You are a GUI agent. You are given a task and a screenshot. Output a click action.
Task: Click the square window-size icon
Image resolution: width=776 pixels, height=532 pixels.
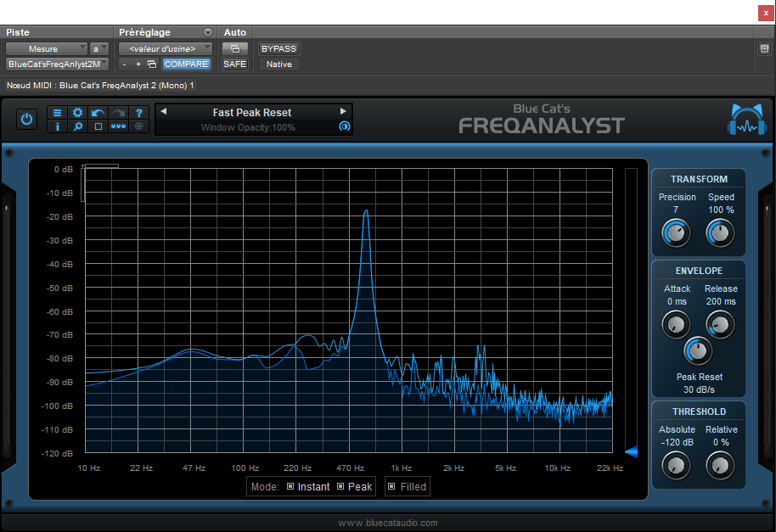coord(98,126)
